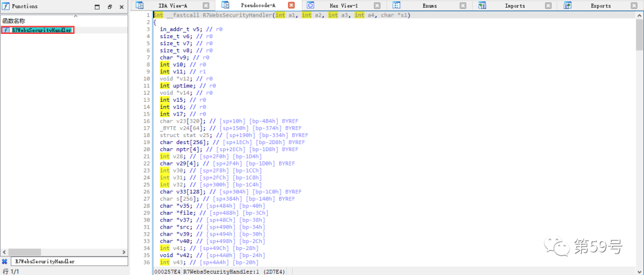Close the Functions panel
This screenshot has height=275, width=644.
click(122, 7)
